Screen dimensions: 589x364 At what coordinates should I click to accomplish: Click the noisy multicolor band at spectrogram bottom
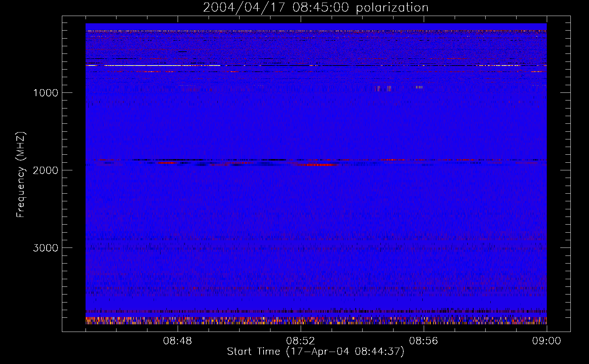coord(316,320)
